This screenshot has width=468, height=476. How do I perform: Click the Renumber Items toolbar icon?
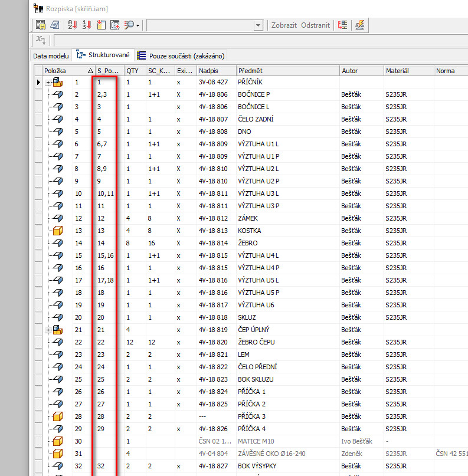coord(86,25)
